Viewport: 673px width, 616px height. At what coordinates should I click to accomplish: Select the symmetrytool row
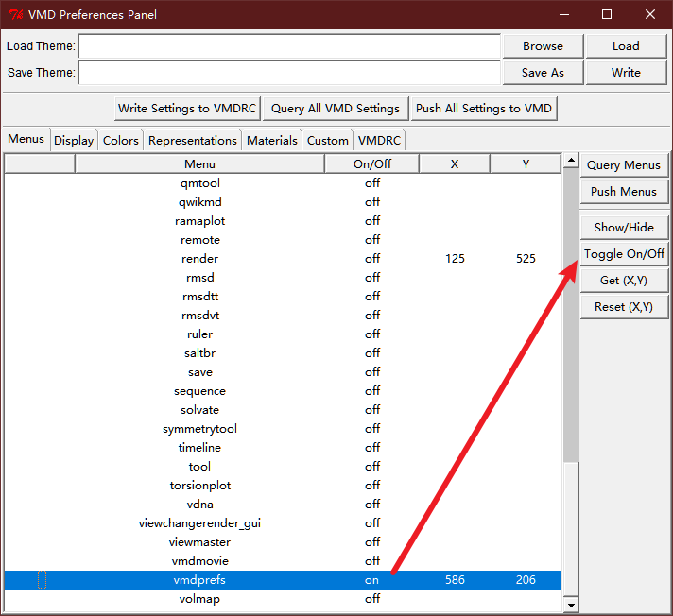pos(283,429)
